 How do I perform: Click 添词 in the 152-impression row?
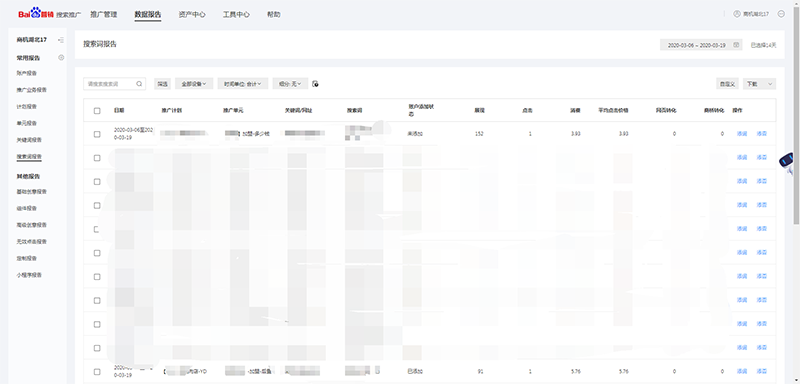pos(742,134)
